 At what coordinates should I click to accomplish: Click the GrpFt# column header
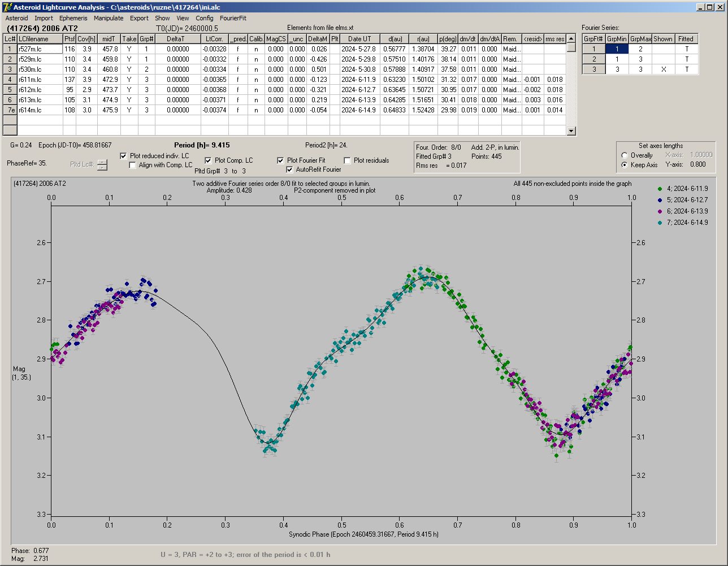coord(594,39)
